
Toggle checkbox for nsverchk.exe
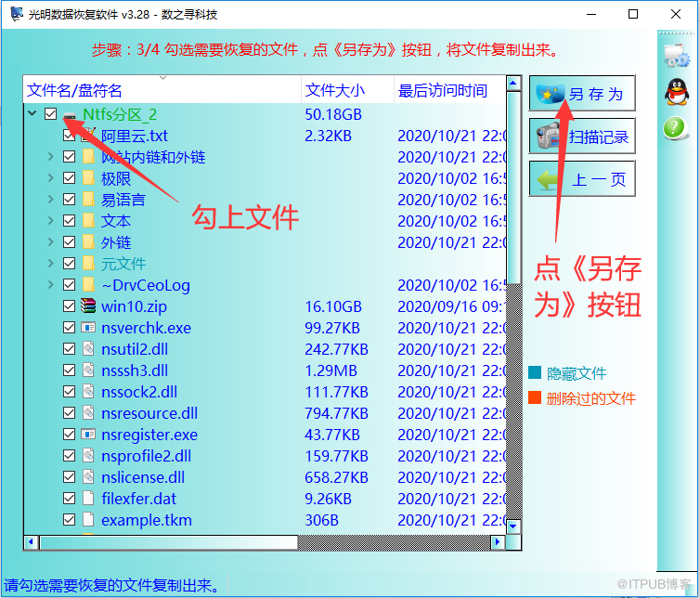tap(69, 328)
